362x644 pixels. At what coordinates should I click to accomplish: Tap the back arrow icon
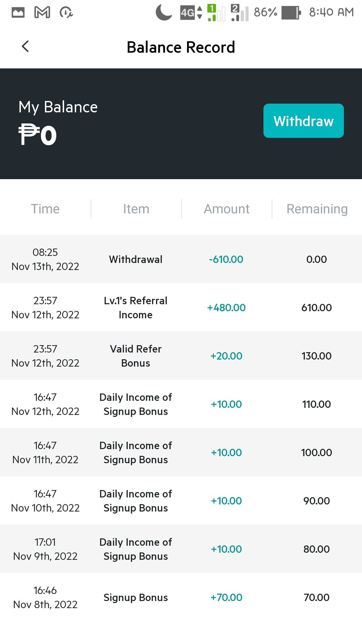coord(25,47)
